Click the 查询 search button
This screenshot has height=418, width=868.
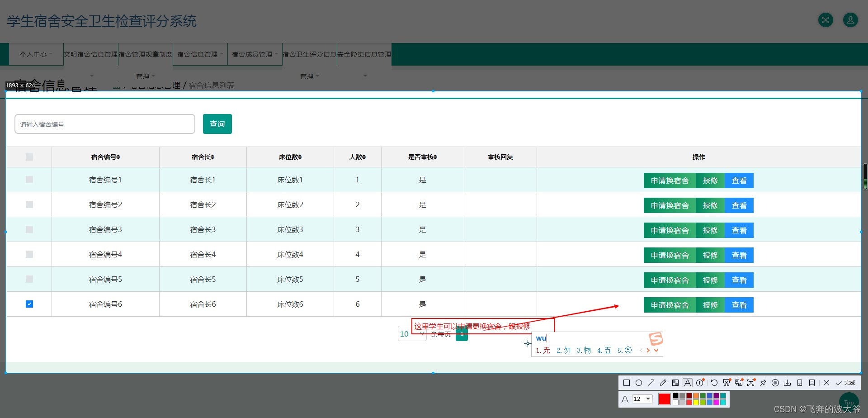(217, 124)
